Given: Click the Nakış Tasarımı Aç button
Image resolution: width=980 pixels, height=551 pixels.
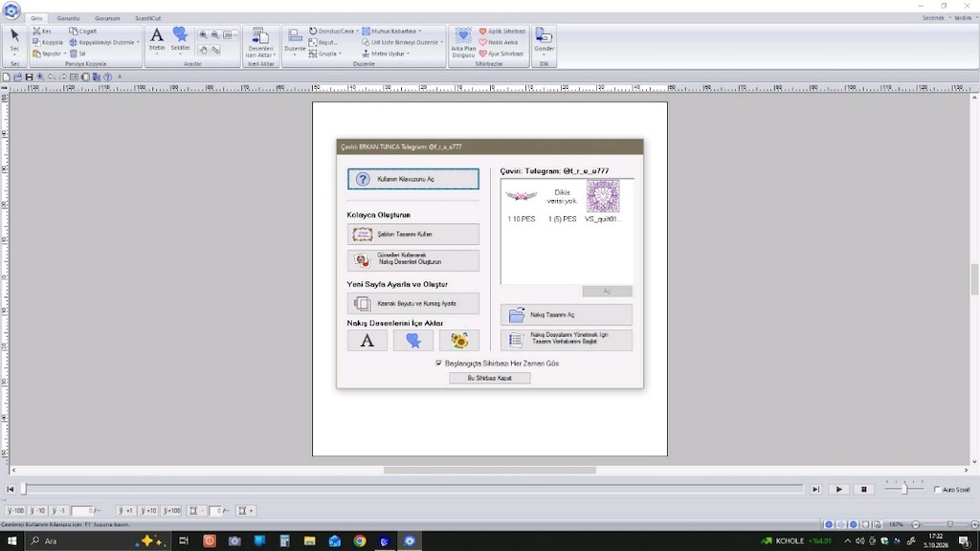Looking at the screenshot, I should [x=567, y=315].
